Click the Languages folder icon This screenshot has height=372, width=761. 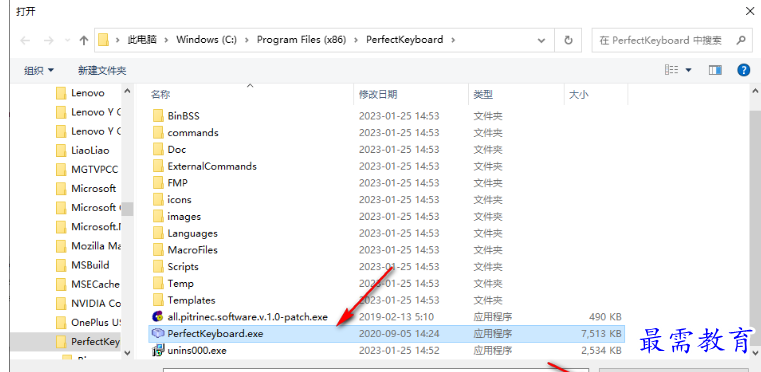[158, 233]
